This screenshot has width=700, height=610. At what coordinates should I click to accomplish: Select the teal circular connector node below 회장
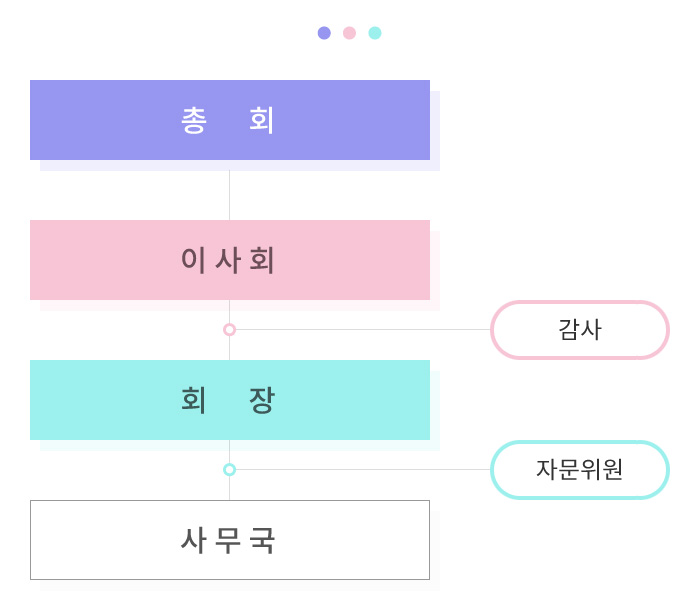pyautogui.click(x=229, y=469)
